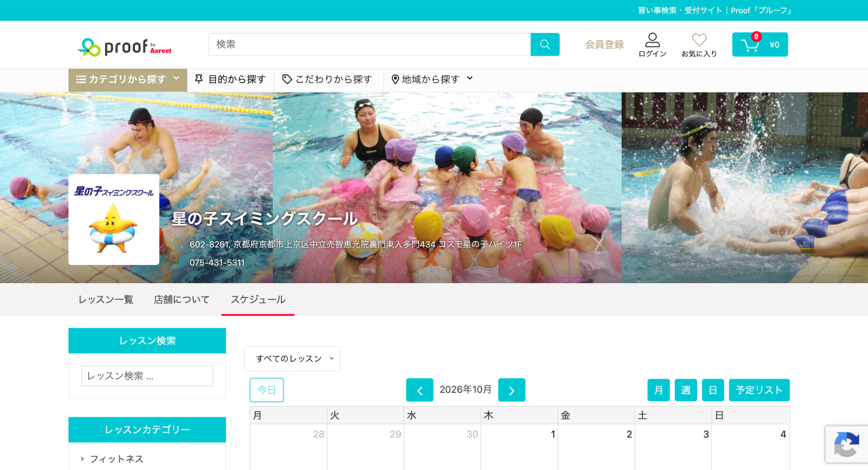Go to previous month with left arrow

pyautogui.click(x=420, y=390)
